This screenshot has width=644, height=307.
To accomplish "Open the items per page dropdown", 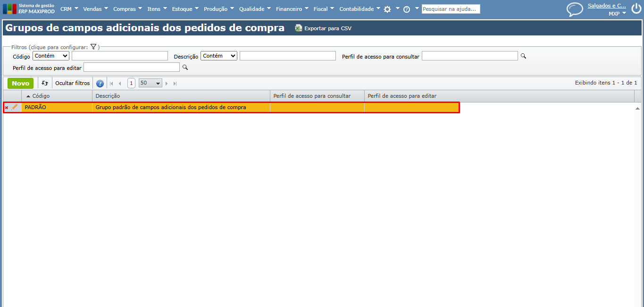I will tap(150, 83).
